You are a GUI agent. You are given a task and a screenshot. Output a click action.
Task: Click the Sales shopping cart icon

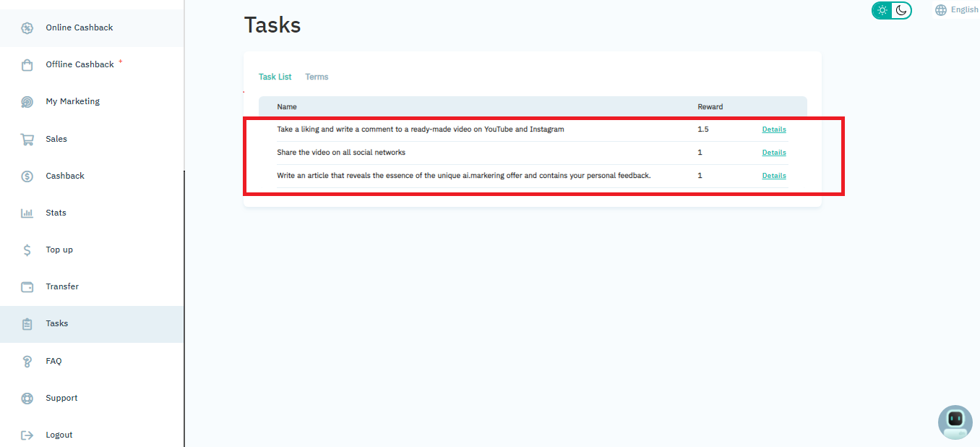tap(27, 140)
